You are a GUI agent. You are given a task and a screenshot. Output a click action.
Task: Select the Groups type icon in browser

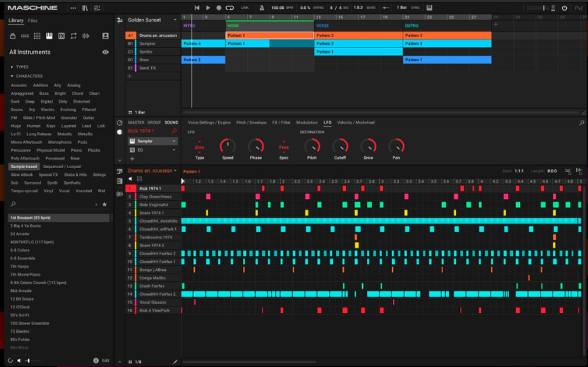point(25,36)
